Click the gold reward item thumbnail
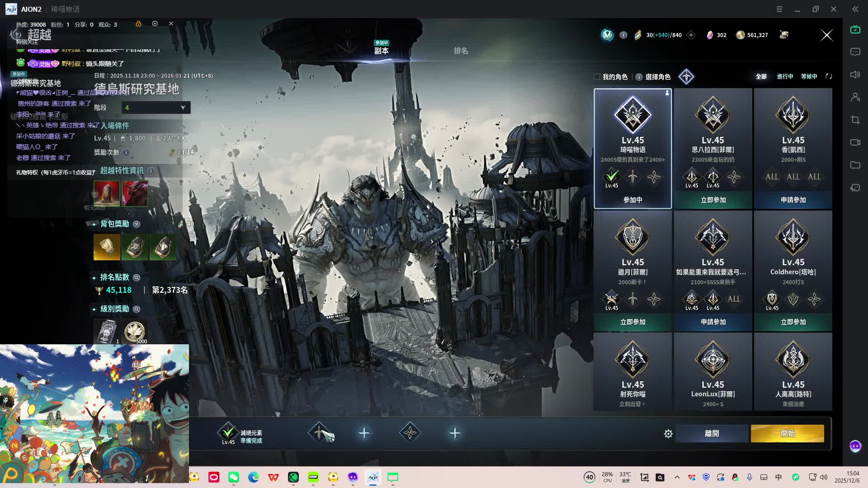Screen dimensions: 868x488 (107, 247)
